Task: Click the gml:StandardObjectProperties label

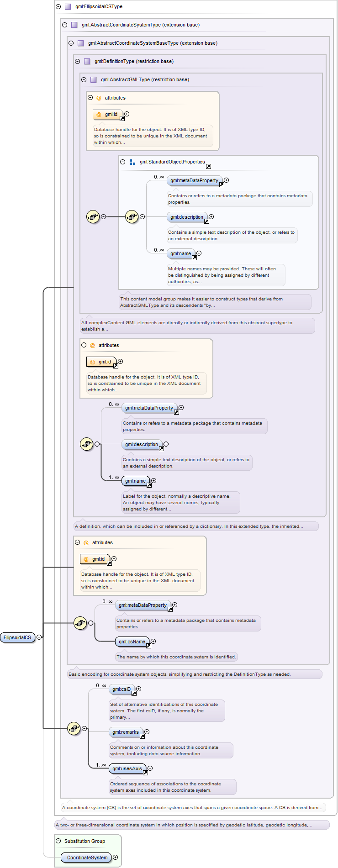Action: point(172,162)
